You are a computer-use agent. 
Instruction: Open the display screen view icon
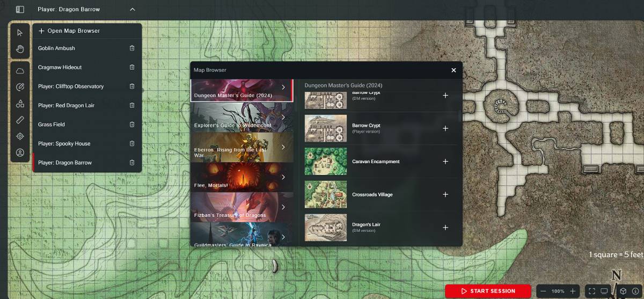[604, 291]
